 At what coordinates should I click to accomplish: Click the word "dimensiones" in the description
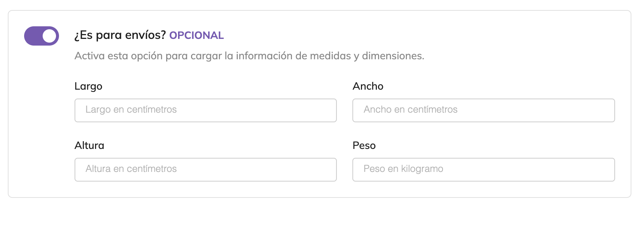point(392,56)
